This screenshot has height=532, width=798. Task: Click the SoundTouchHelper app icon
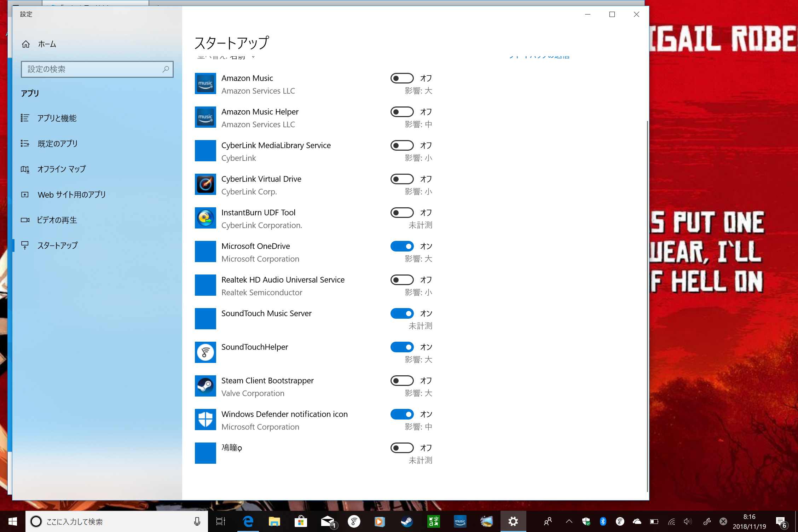point(205,352)
